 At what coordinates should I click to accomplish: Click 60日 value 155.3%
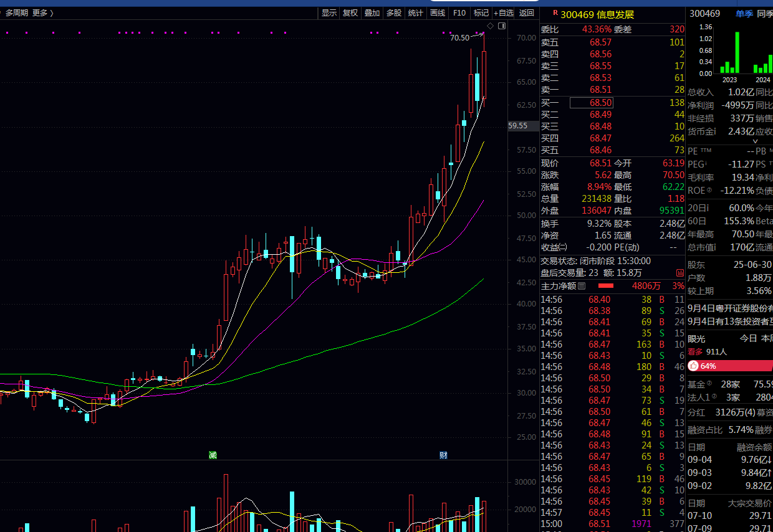(x=739, y=221)
